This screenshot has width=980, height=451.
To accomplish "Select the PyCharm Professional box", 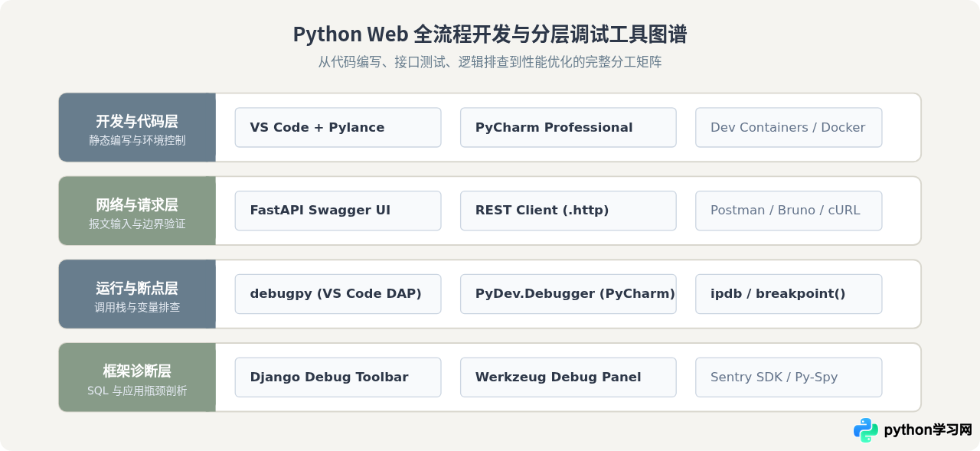I will click(x=568, y=127).
